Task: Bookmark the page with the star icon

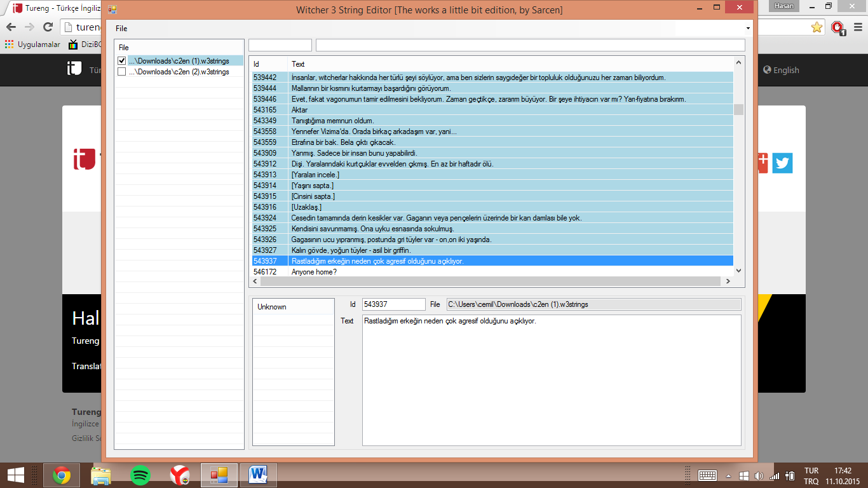Action: (x=817, y=27)
